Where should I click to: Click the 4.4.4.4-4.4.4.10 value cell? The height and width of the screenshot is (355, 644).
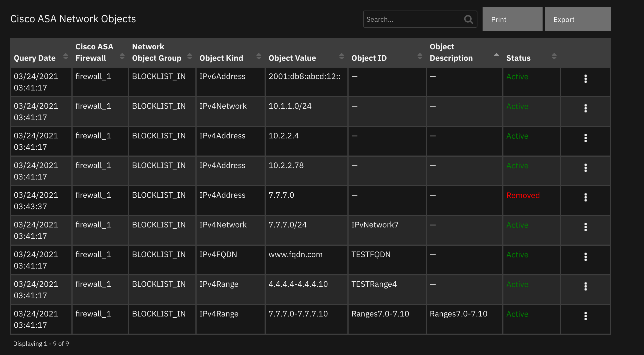point(306,290)
